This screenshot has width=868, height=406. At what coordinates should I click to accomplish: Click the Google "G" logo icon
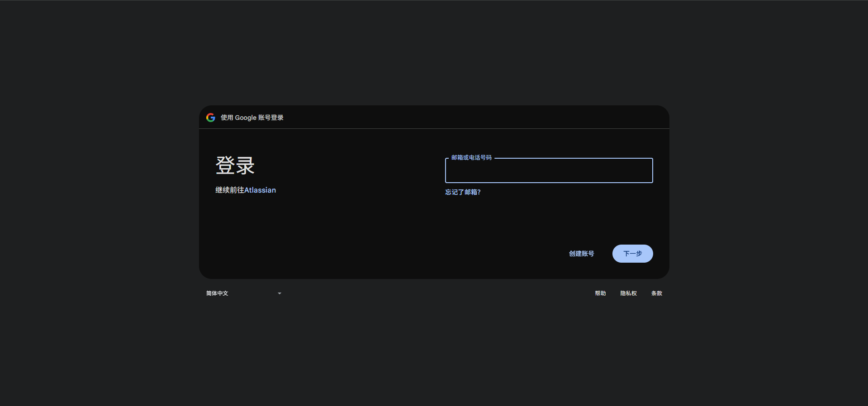[211, 118]
